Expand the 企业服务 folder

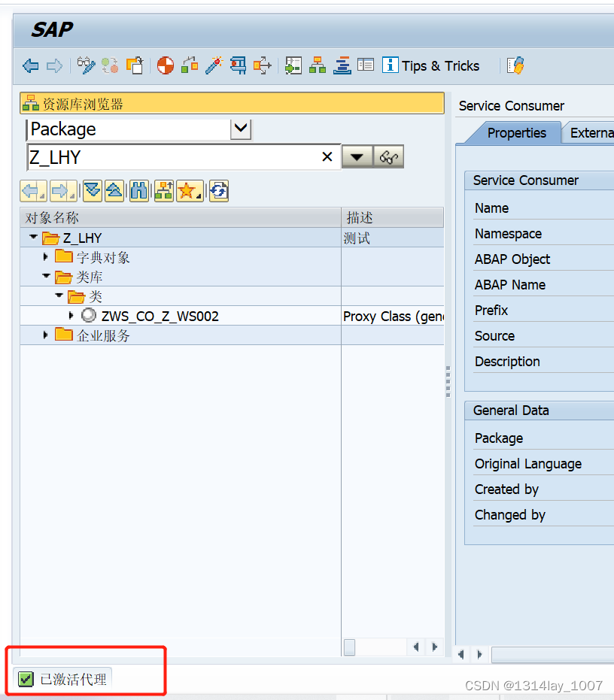tap(45, 335)
